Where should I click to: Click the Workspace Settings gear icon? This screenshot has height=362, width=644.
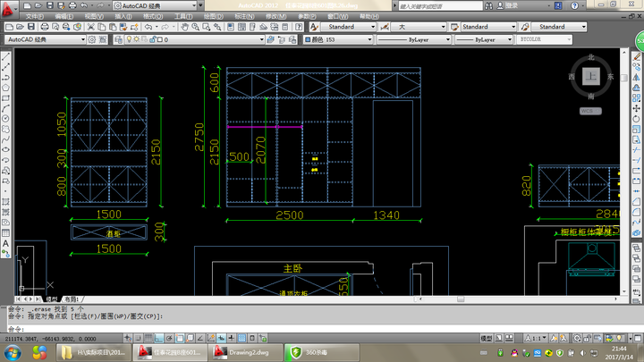point(92,40)
